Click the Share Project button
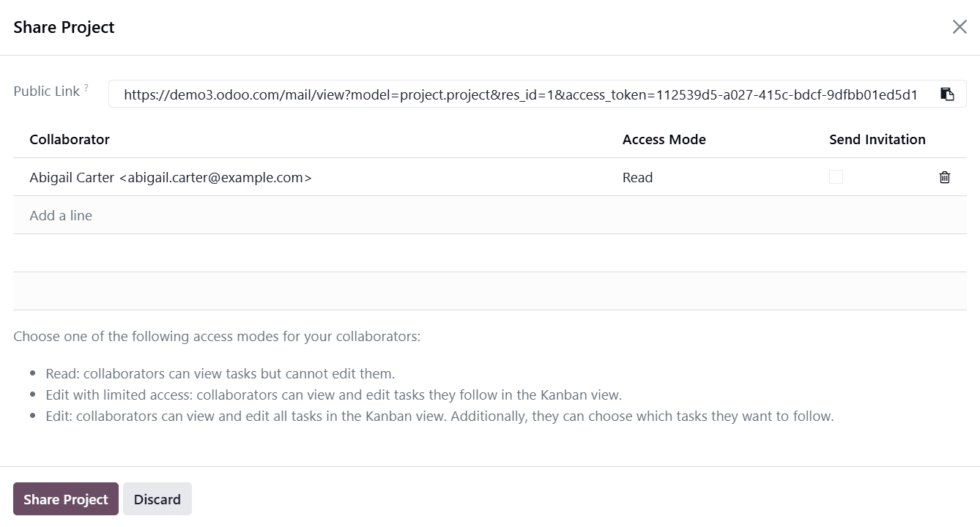 pyautogui.click(x=66, y=499)
